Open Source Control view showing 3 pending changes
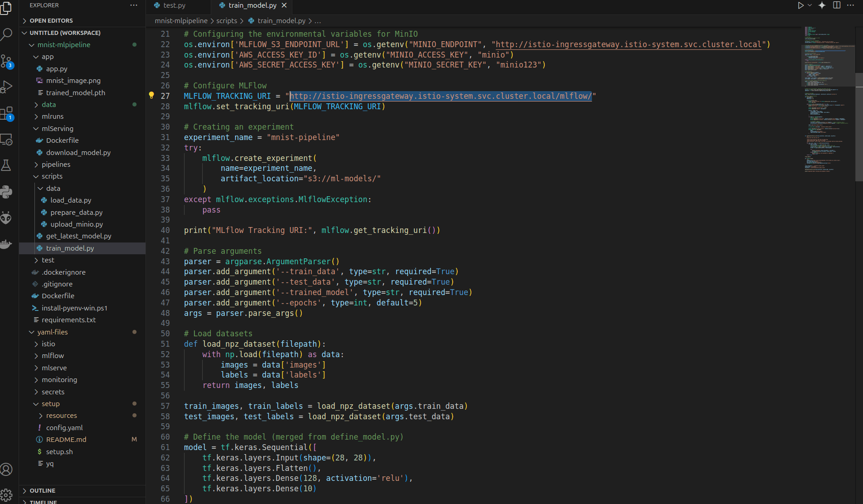863x504 pixels. click(7, 59)
